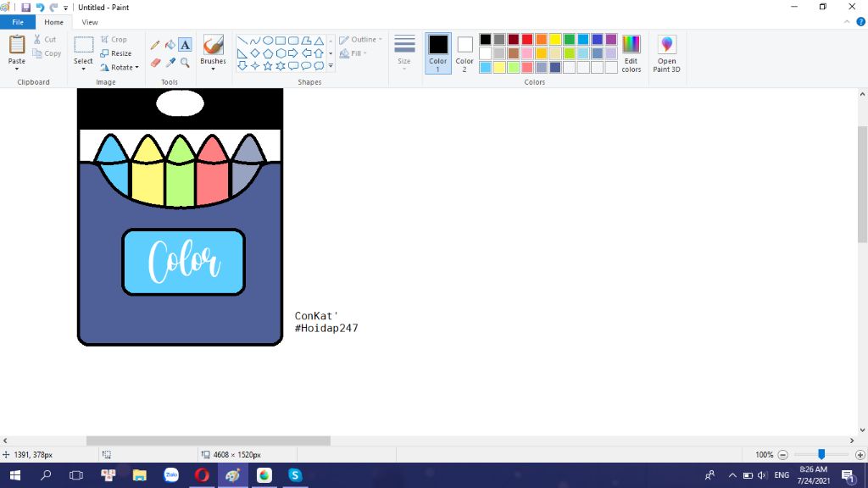This screenshot has width=868, height=488.
Task: Click the Save icon in title bar
Action: coord(25,7)
